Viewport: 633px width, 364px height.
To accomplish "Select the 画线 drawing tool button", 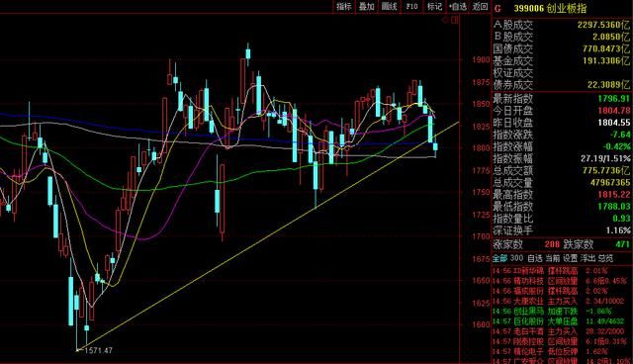I will click(x=389, y=7).
